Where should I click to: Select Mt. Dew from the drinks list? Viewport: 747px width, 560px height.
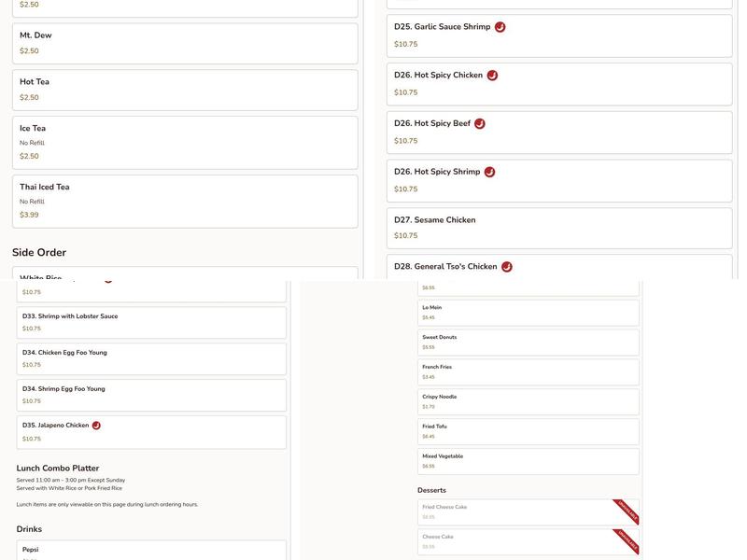(185, 43)
